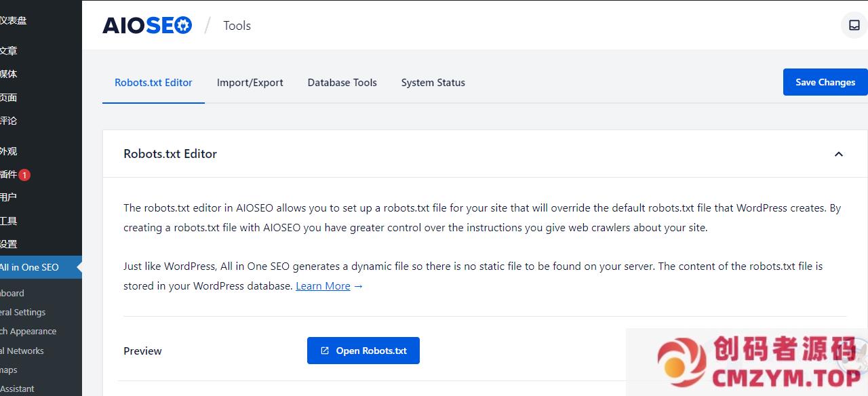Select the Robots.txt Editor tab

[153, 83]
